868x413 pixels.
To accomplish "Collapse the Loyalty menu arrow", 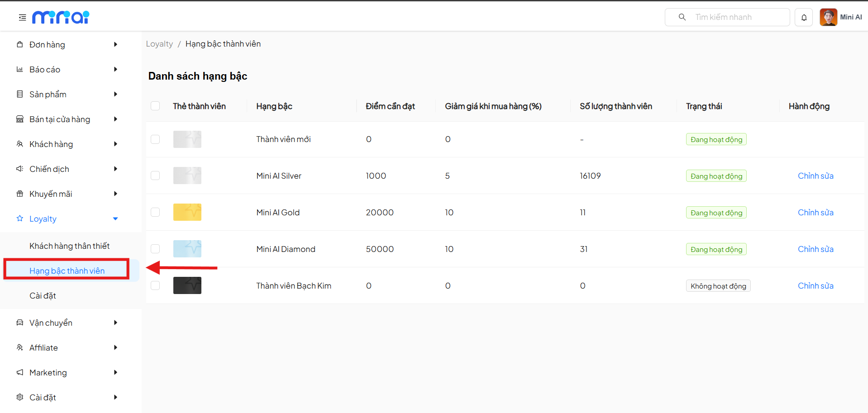I will [x=115, y=219].
